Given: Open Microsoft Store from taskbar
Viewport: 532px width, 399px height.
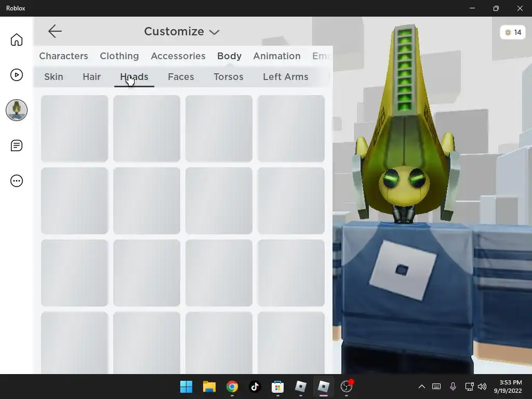Looking at the screenshot, I should [277, 387].
